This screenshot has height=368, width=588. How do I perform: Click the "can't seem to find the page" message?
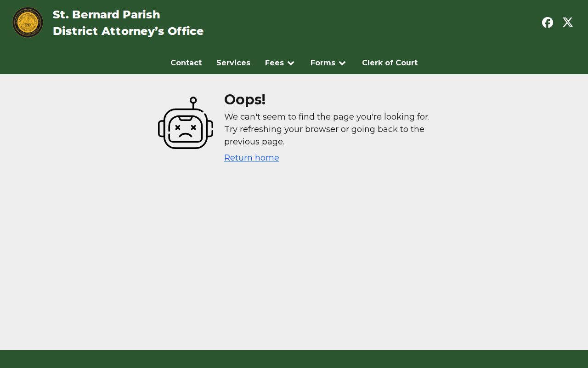327,129
